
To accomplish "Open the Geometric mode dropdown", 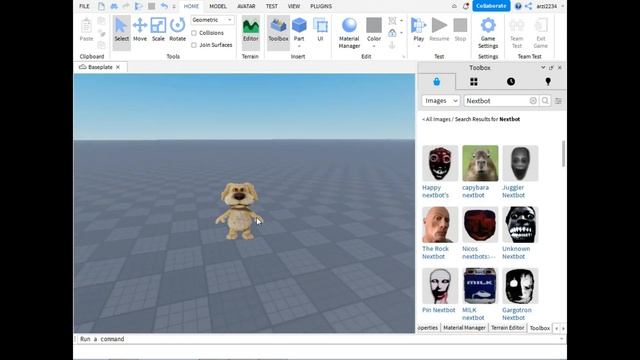I will point(212,20).
